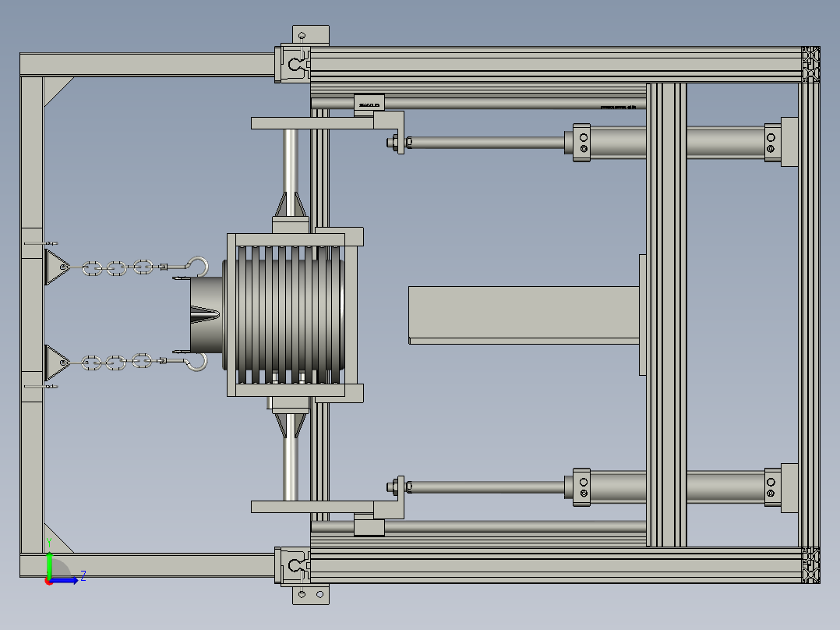This screenshot has height=630, width=840.
Task: Select the bottom-left horizontal frame beam
Action: point(147,565)
